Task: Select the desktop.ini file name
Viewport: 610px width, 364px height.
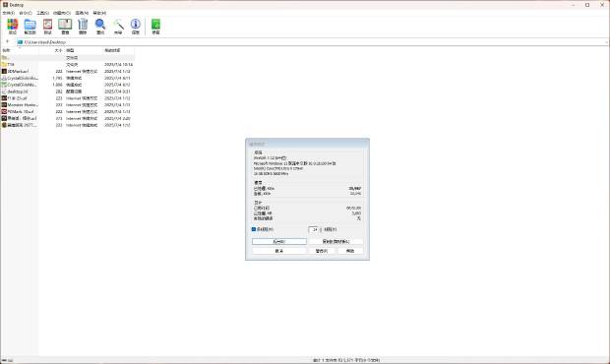Action: tap(18, 91)
